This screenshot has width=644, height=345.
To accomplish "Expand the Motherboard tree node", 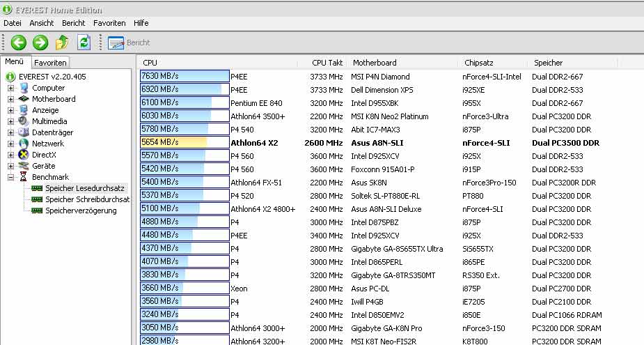I will pyautogui.click(x=10, y=99).
